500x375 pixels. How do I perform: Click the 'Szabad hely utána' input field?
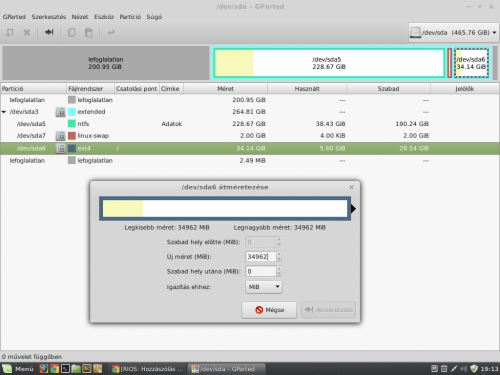pyautogui.click(x=261, y=271)
